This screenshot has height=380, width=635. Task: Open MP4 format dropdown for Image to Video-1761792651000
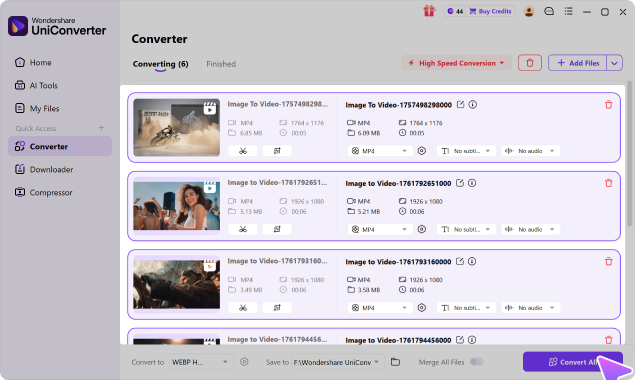380,229
